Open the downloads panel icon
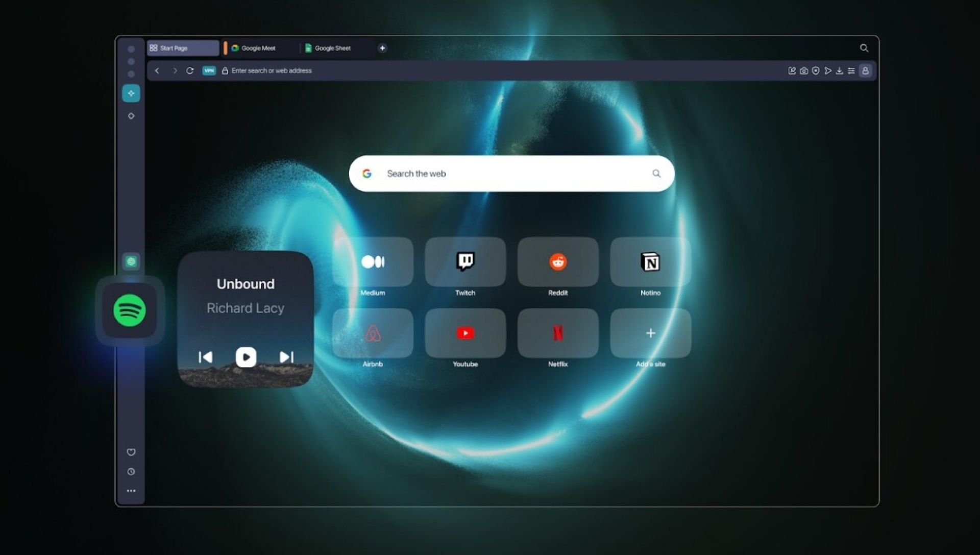Screen dimensions: 980x555 pos(839,71)
